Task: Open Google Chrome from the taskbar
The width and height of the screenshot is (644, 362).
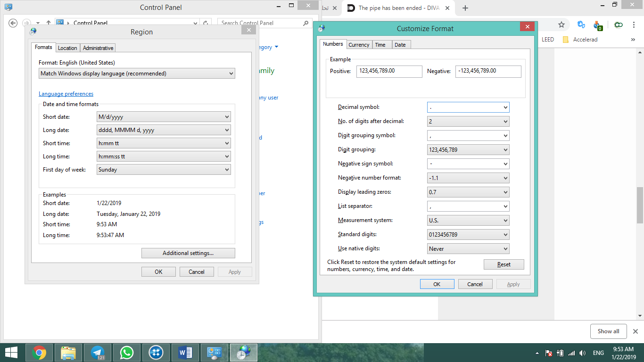Action: coord(39,353)
